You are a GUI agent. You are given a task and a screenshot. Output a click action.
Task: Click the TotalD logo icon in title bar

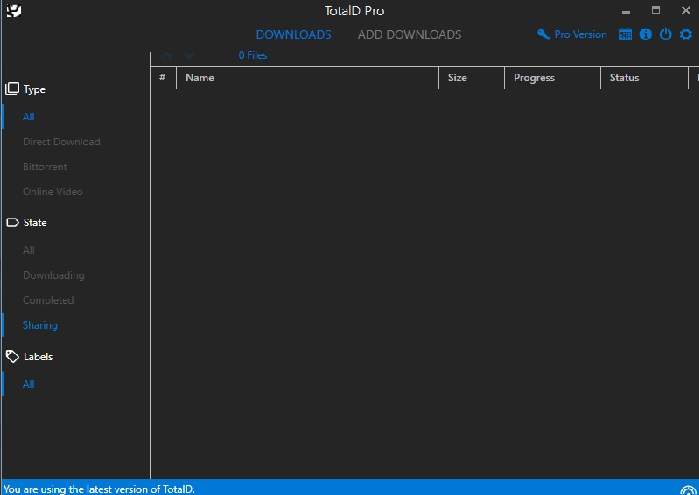pyautogui.click(x=14, y=10)
